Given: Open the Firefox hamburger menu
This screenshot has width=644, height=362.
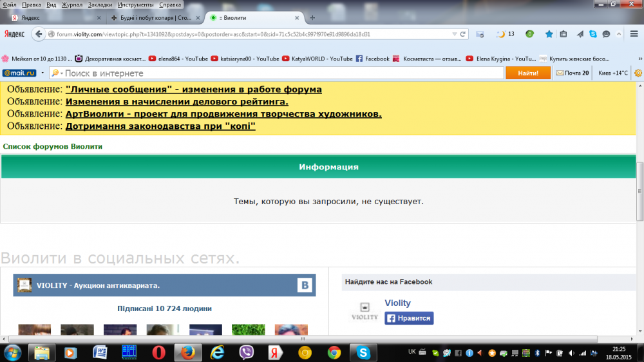Looking at the screenshot, I should [634, 34].
